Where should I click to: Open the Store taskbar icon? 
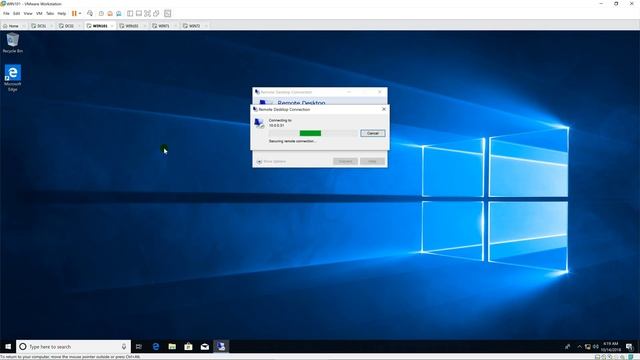pos(188,347)
